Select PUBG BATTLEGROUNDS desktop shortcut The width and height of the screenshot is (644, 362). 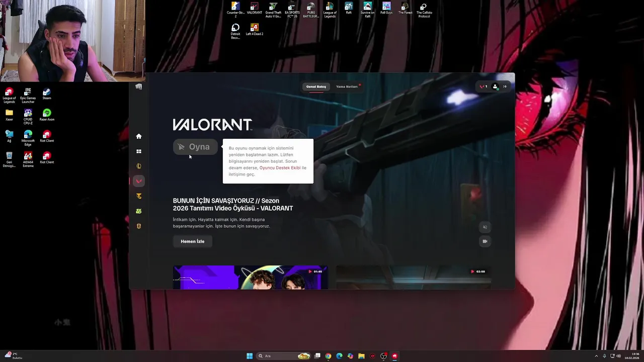pos(311,10)
